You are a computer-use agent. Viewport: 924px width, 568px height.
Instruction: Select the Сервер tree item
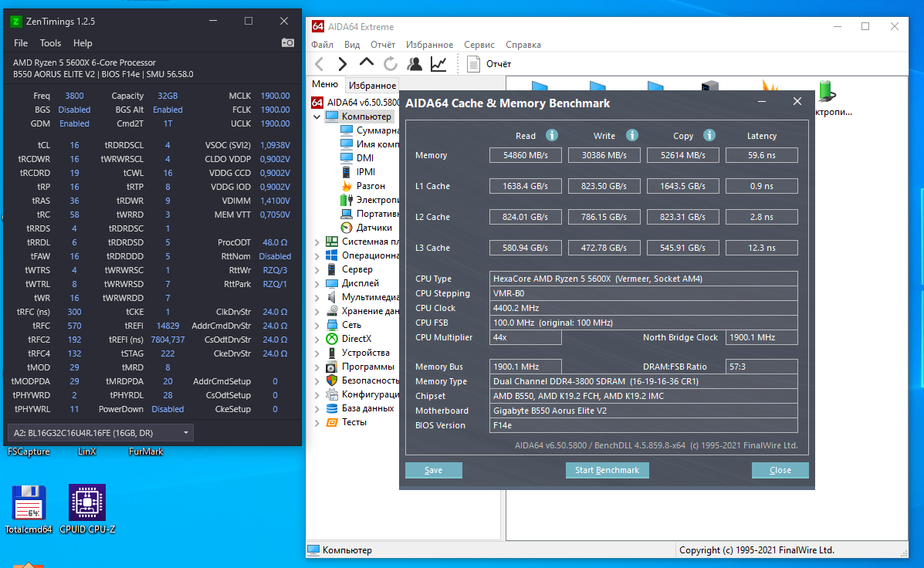[x=357, y=269]
